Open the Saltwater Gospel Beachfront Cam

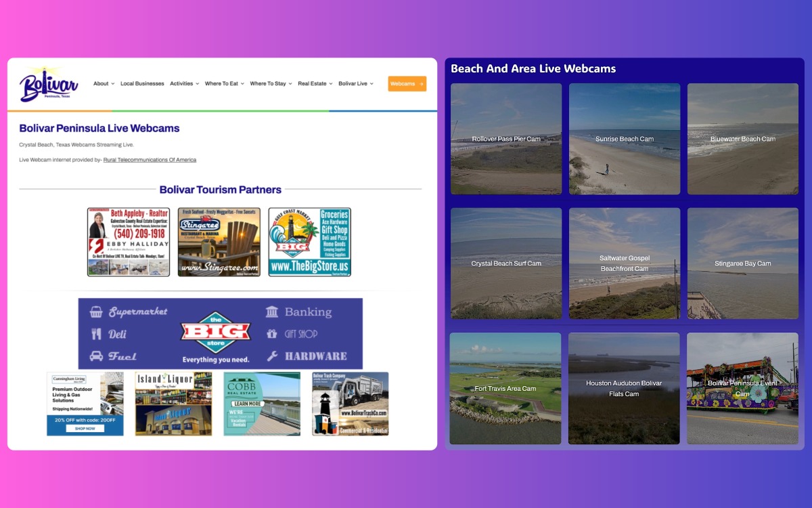click(624, 263)
